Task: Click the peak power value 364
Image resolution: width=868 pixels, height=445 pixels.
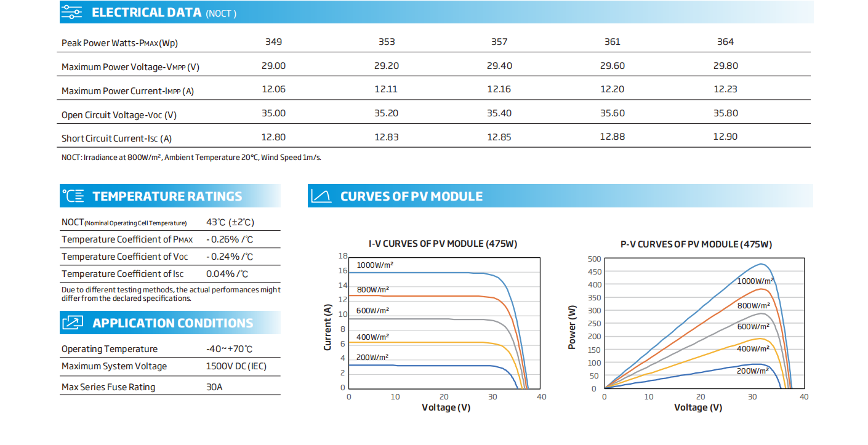Action: pos(726,42)
